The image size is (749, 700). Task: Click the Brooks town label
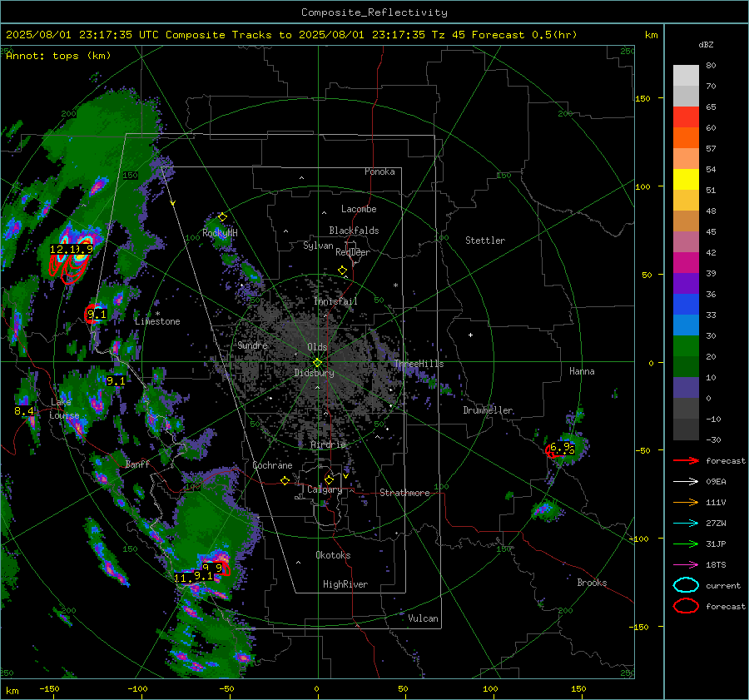(x=592, y=583)
